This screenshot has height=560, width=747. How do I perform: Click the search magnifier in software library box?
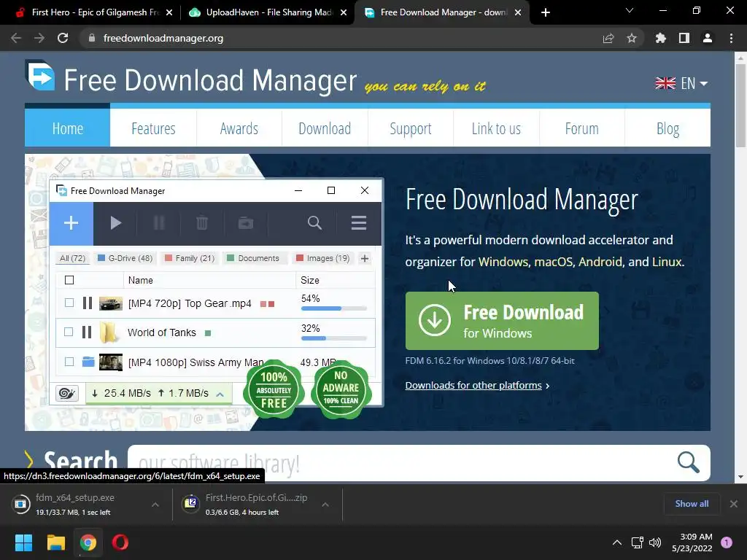689,462
